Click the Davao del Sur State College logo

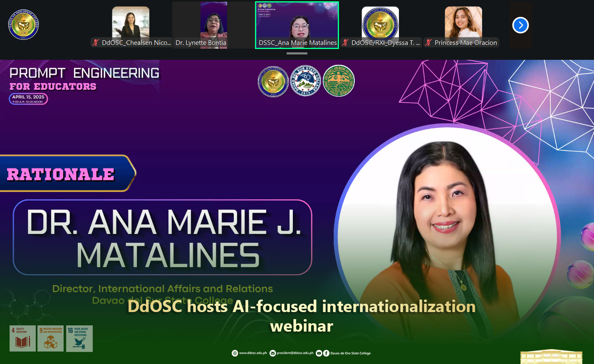306,81
